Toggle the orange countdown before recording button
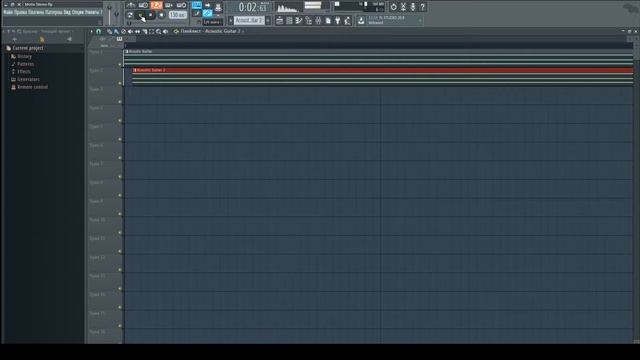Image resolution: width=640 pixels, height=360 pixels. pyautogui.click(x=156, y=5)
